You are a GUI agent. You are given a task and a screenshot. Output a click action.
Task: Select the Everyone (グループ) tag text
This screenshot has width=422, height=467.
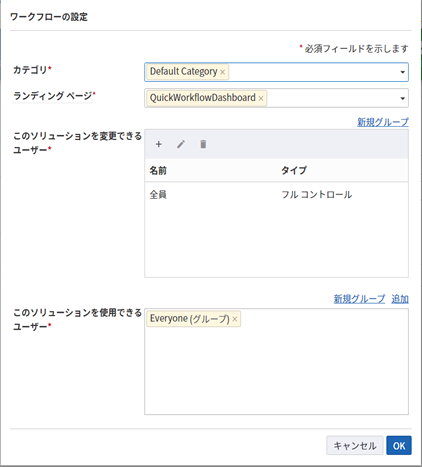[x=190, y=319]
